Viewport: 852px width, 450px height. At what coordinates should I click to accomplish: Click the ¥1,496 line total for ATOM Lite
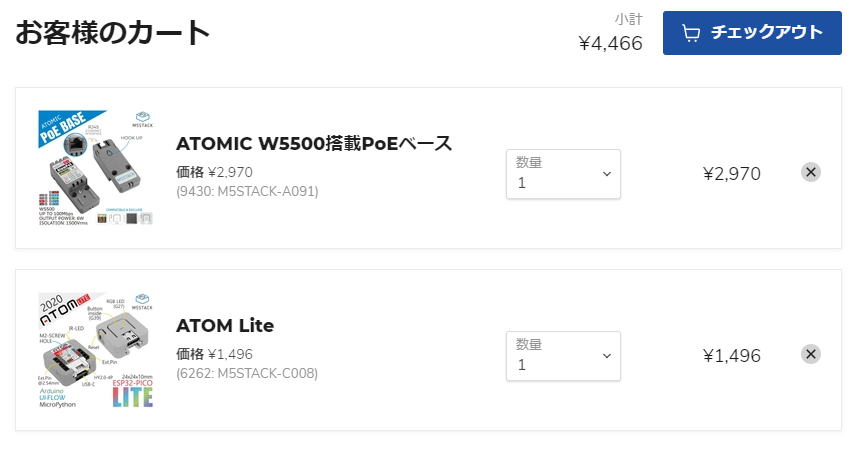tap(731, 356)
